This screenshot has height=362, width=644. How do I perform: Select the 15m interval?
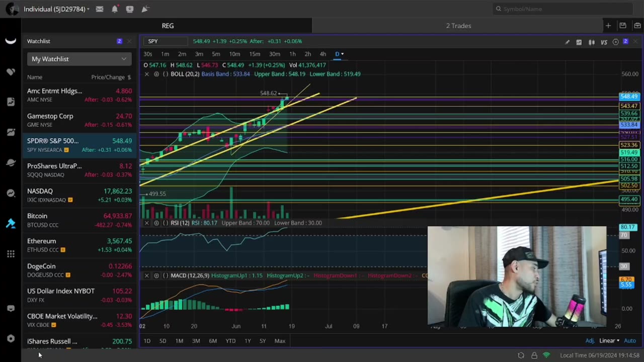(x=255, y=54)
